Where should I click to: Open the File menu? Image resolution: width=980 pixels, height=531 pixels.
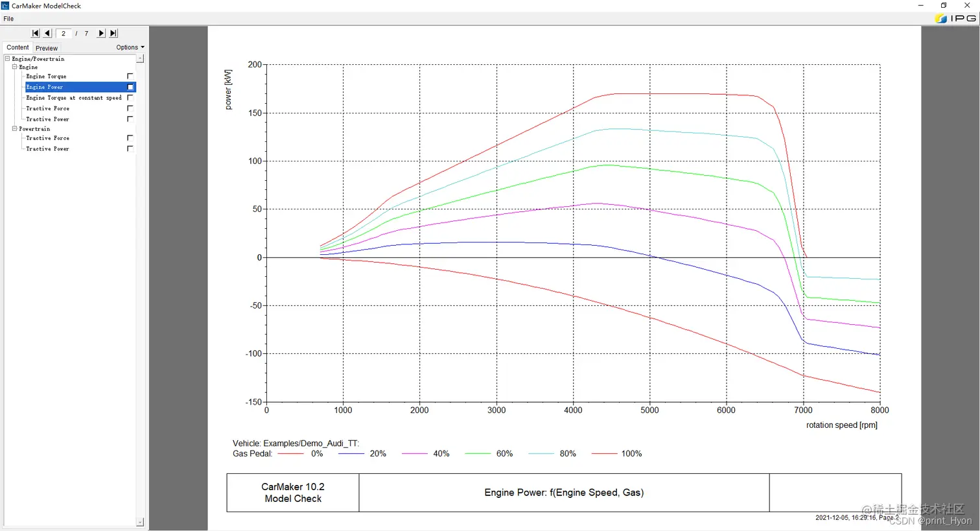(8, 19)
